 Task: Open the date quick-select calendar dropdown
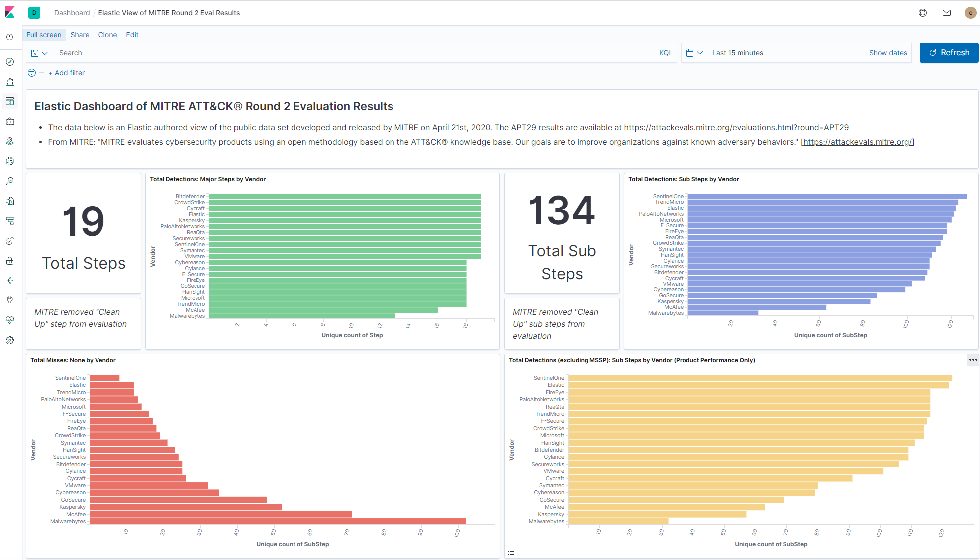[694, 53]
